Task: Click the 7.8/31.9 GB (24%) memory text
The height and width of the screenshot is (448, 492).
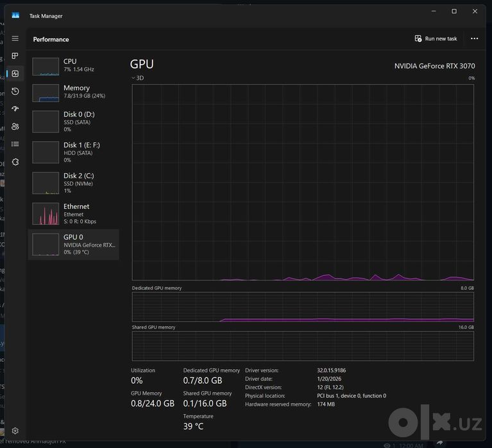Action: coord(85,96)
